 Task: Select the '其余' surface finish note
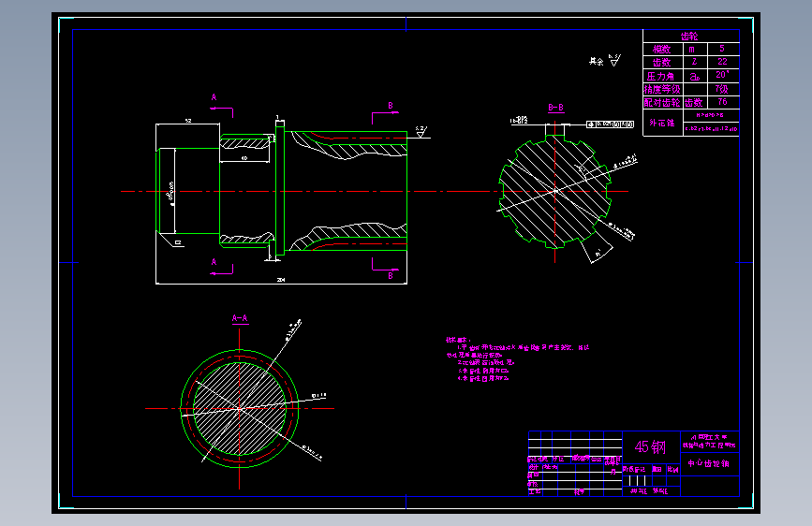pos(596,62)
